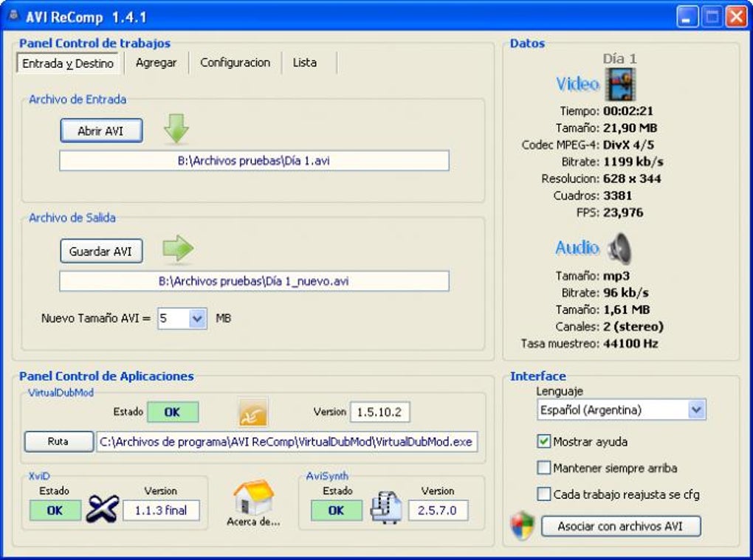
Task: Enable Cada trabajo reajusta se cfg
Action: point(543,494)
